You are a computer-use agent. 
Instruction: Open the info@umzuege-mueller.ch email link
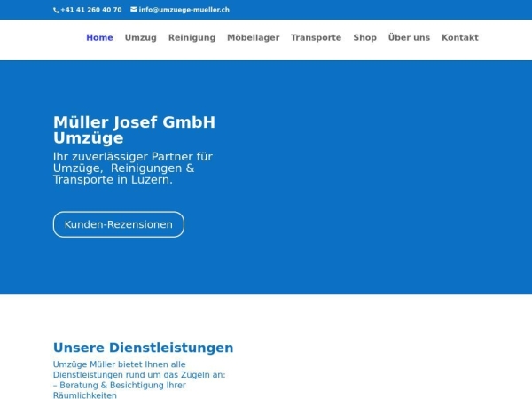pyautogui.click(x=184, y=10)
